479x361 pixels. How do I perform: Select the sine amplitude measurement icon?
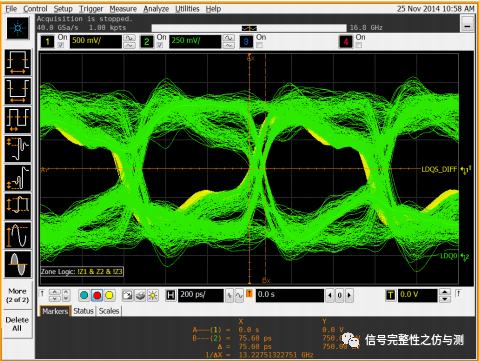tap(18, 235)
